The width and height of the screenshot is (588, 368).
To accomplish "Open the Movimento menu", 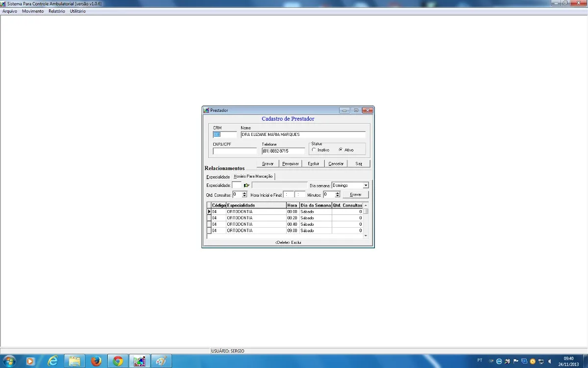I will tap(33, 11).
